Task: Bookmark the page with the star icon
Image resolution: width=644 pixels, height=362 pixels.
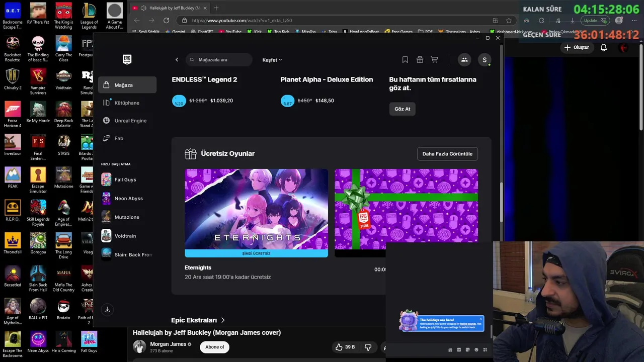Action: 509,21
